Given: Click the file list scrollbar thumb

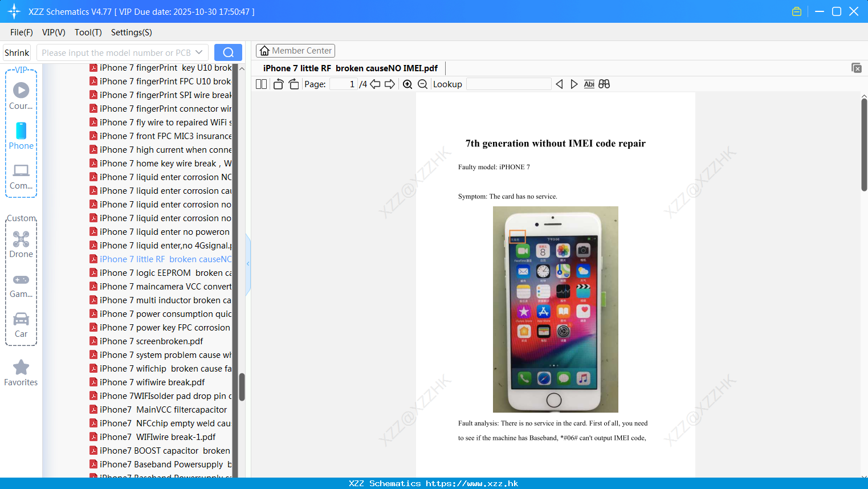Looking at the screenshot, I should coord(242,387).
